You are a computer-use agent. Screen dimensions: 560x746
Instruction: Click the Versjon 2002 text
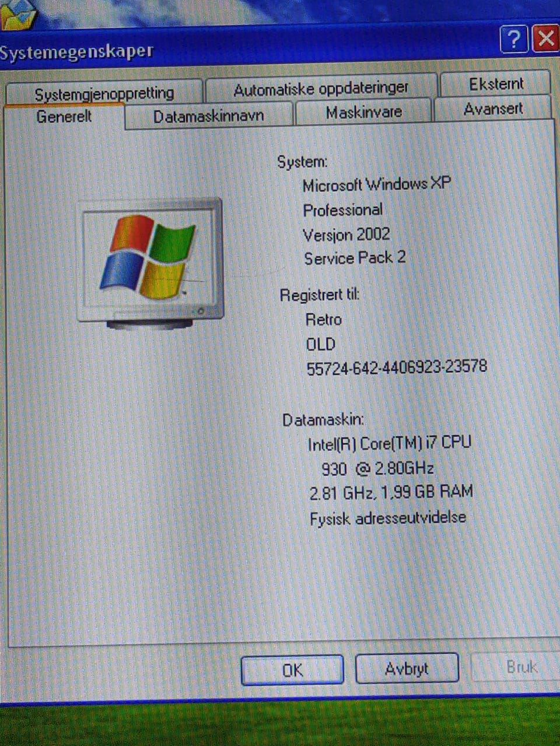346,234
